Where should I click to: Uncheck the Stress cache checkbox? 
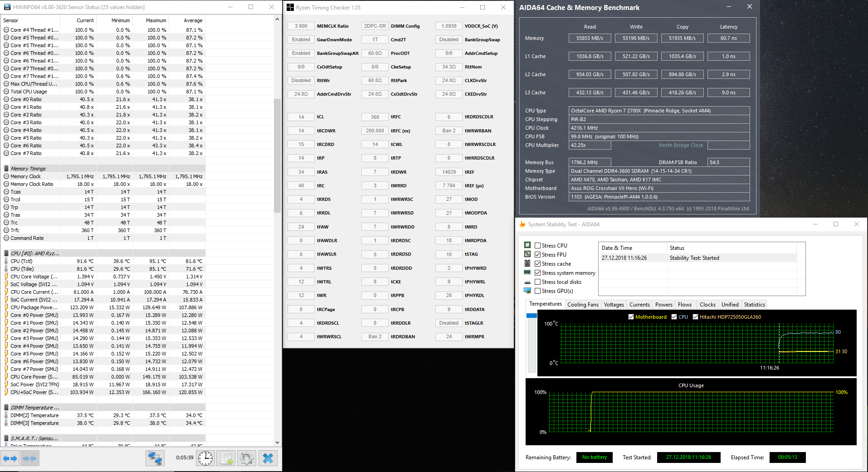tap(537, 264)
